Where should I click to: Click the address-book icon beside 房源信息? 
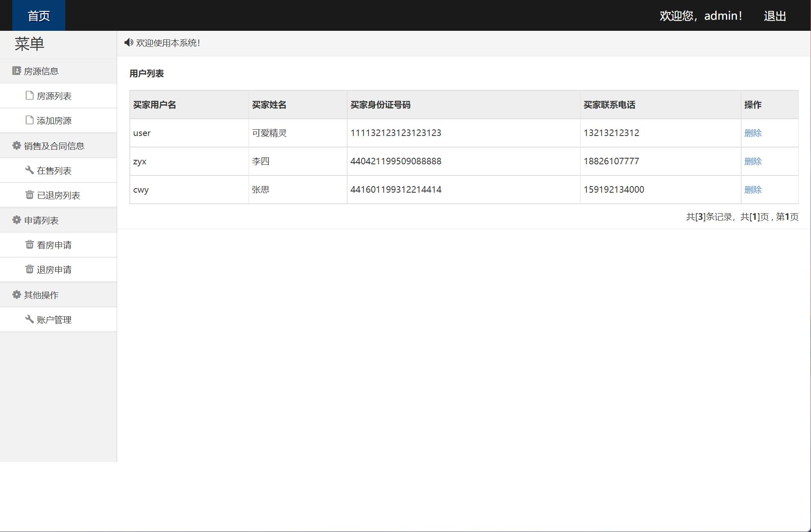point(16,71)
